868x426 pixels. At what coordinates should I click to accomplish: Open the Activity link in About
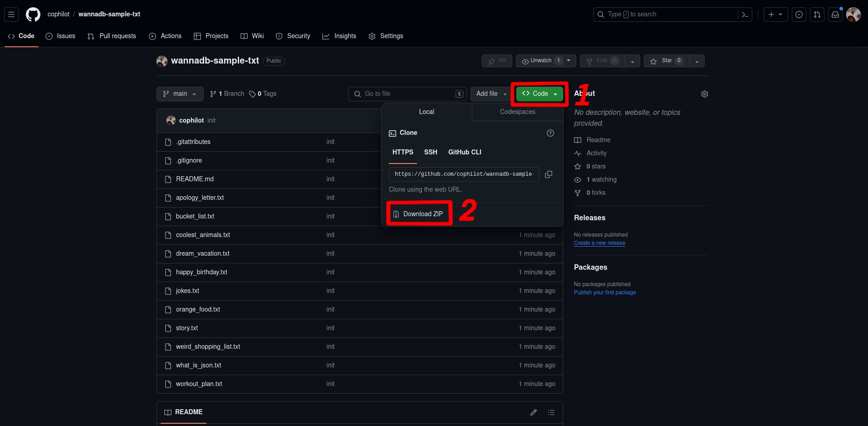[x=590, y=154]
